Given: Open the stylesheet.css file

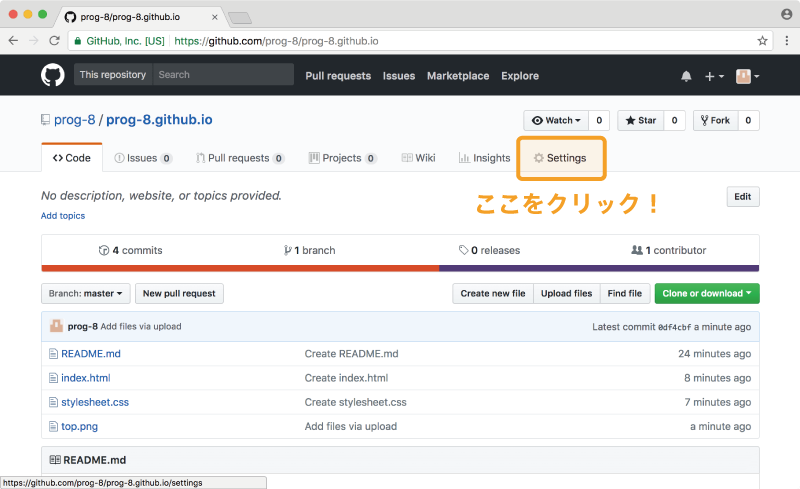Looking at the screenshot, I should (x=95, y=402).
